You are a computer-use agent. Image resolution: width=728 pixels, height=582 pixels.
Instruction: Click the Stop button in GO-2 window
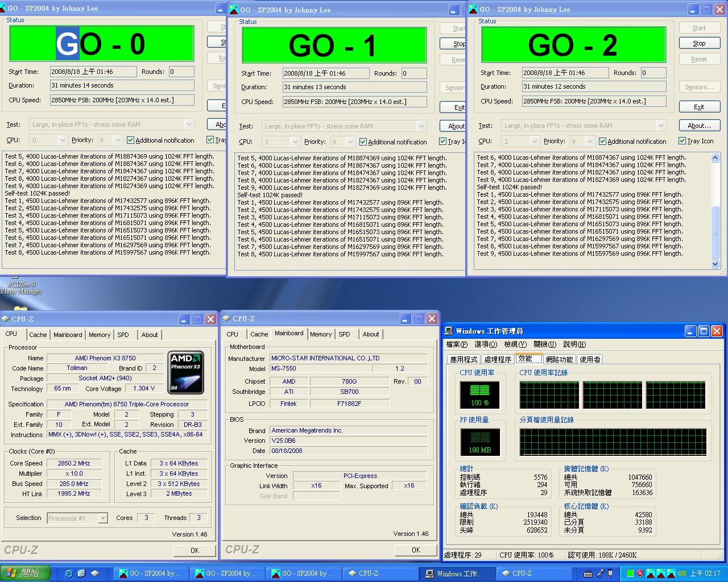(699, 43)
